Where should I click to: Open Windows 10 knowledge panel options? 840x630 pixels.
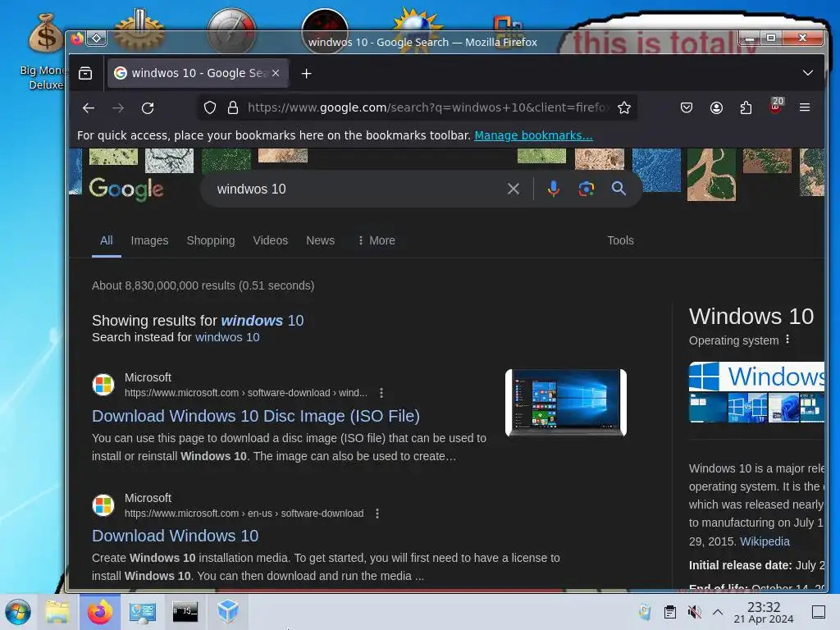pyautogui.click(x=787, y=340)
